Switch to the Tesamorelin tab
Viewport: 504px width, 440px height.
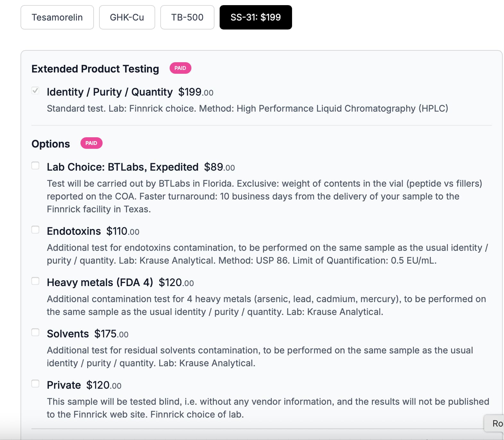coord(57,17)
